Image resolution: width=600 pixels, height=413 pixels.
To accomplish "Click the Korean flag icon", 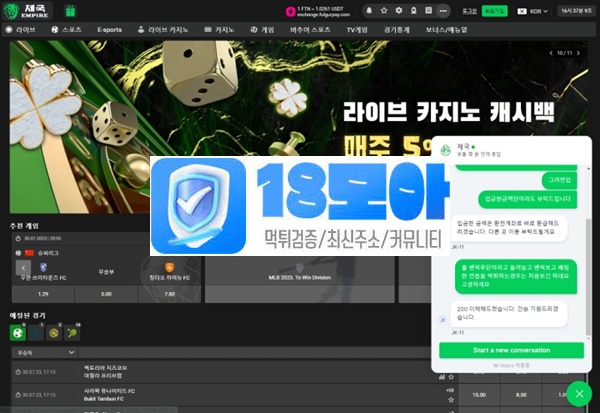I will coord(522,11).
